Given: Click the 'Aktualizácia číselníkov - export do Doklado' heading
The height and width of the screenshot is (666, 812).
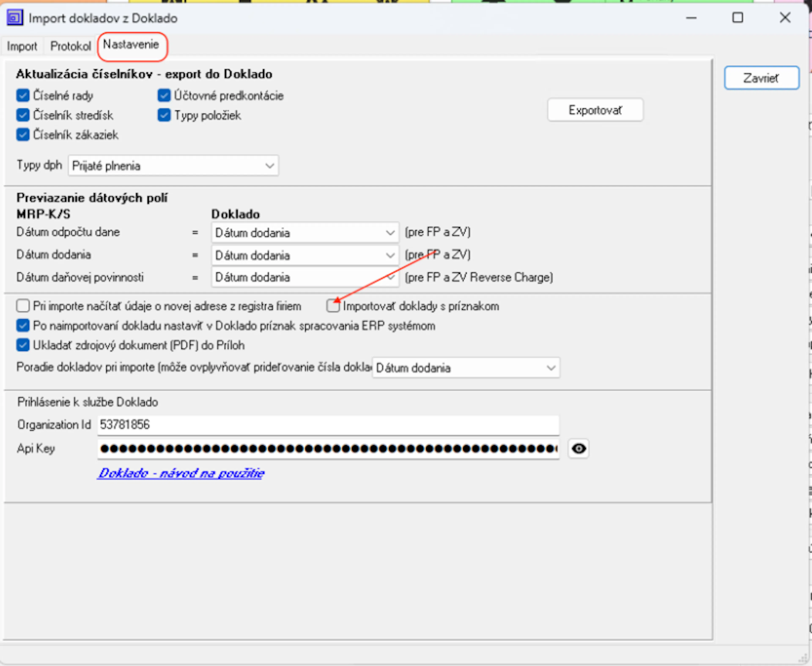Looking at the screenshot, I should [x=144, y=74].
